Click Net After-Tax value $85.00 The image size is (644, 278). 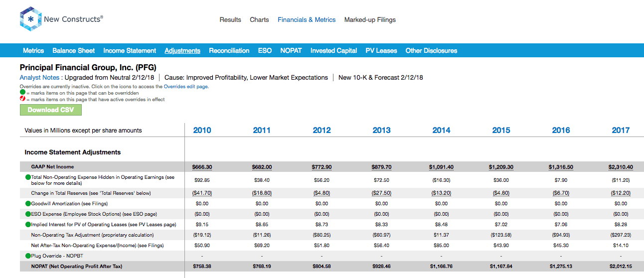pos(441,245)
